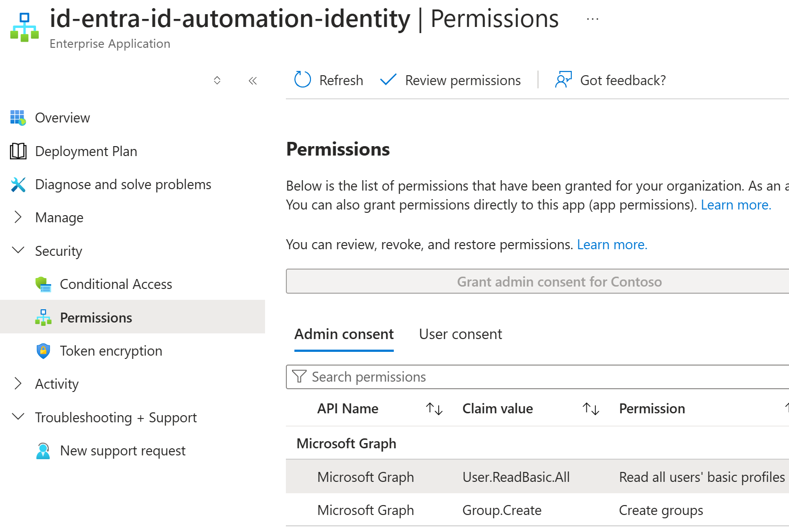Switch to the User consent tab
Screen dimensions: 789x532
(461, 334)
